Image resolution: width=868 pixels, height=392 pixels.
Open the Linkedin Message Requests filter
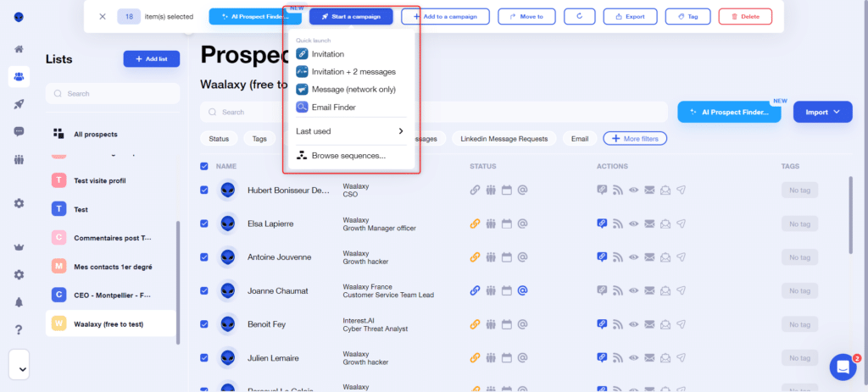504,139
